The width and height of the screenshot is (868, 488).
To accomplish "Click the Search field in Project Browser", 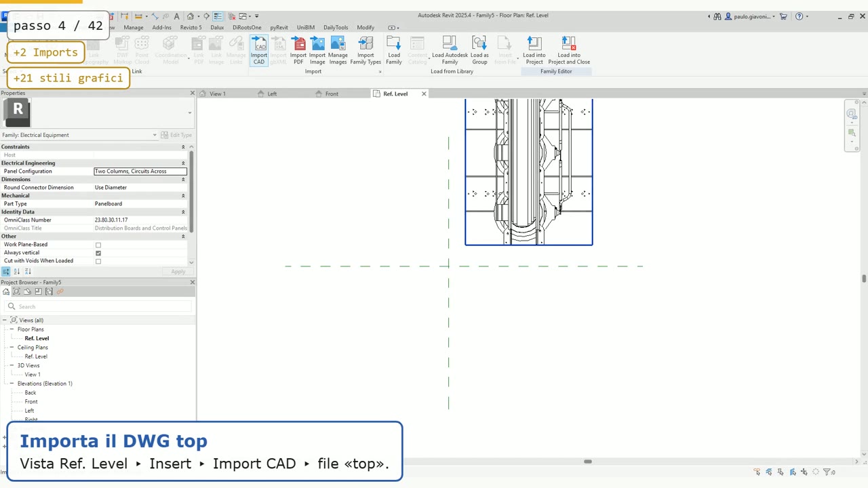I will point(99,306).
